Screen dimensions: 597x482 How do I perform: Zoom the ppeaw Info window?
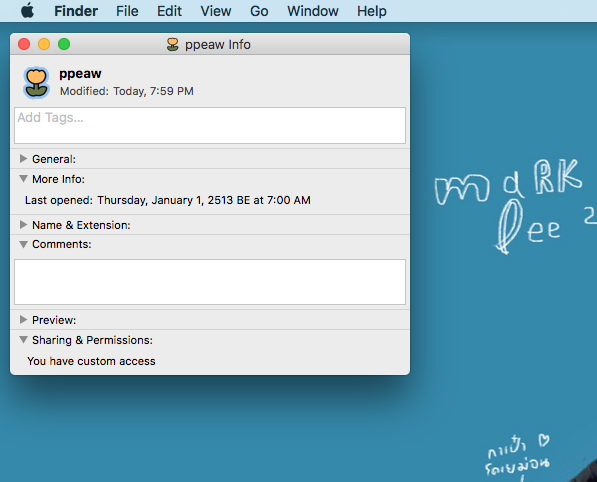click(64, 44)
